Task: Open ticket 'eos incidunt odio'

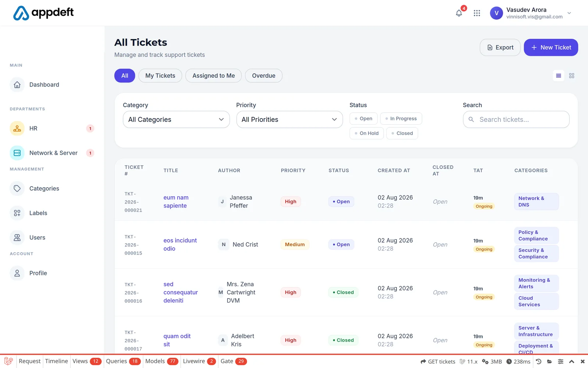Action: pos(180,245)
